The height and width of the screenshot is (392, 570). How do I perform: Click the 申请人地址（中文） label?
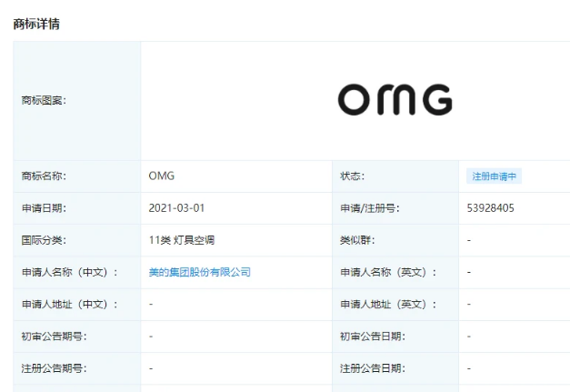[70, 304]
